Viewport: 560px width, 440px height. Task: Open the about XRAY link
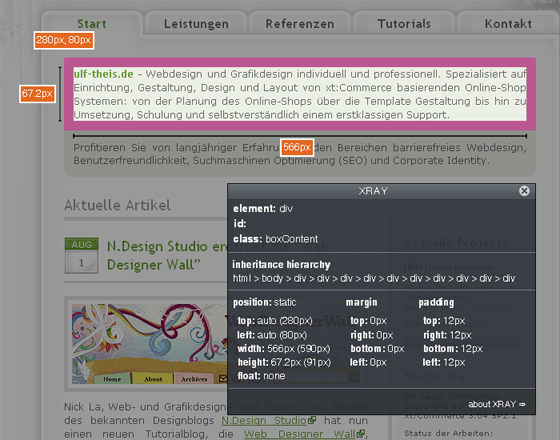496,404
